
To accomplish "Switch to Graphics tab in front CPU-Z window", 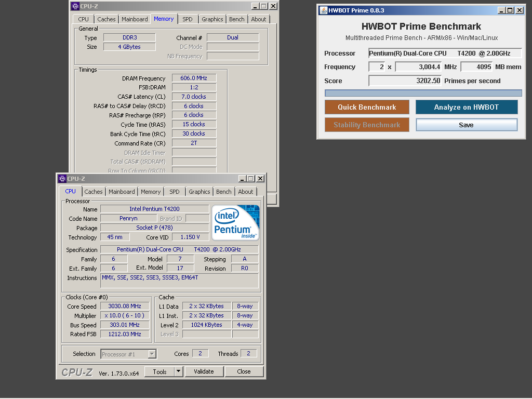I will tap(199, 192).
